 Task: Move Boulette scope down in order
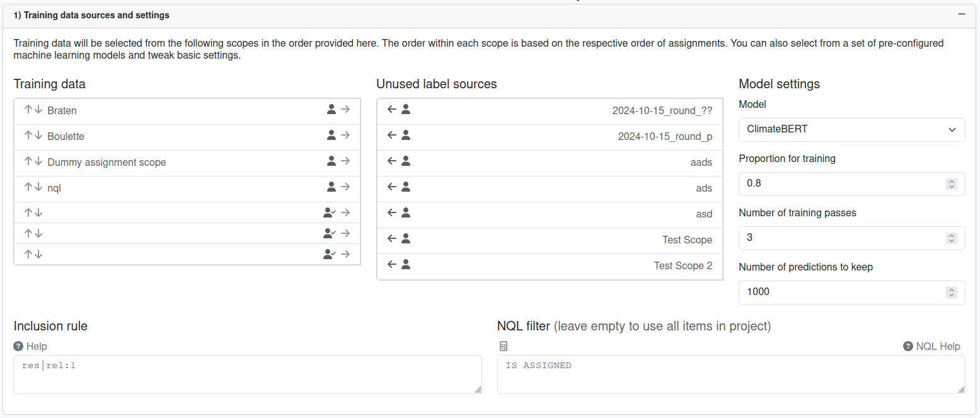38,136
